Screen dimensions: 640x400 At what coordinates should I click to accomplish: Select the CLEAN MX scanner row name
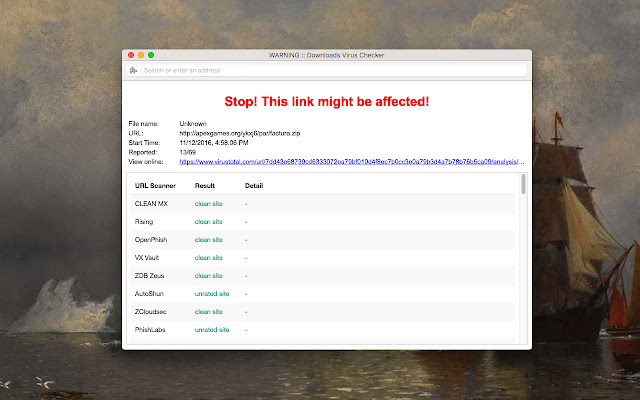pos(151,204)
